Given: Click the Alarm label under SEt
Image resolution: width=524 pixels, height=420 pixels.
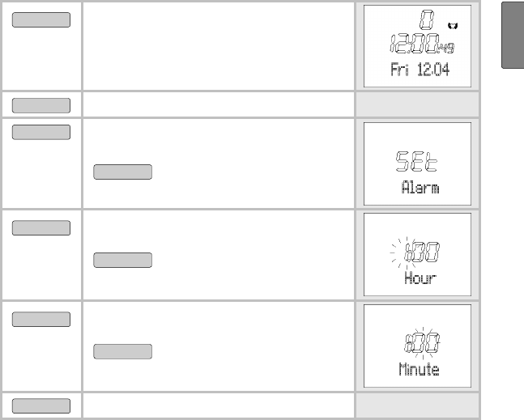Looking at the screenshot, I should 420,188.
